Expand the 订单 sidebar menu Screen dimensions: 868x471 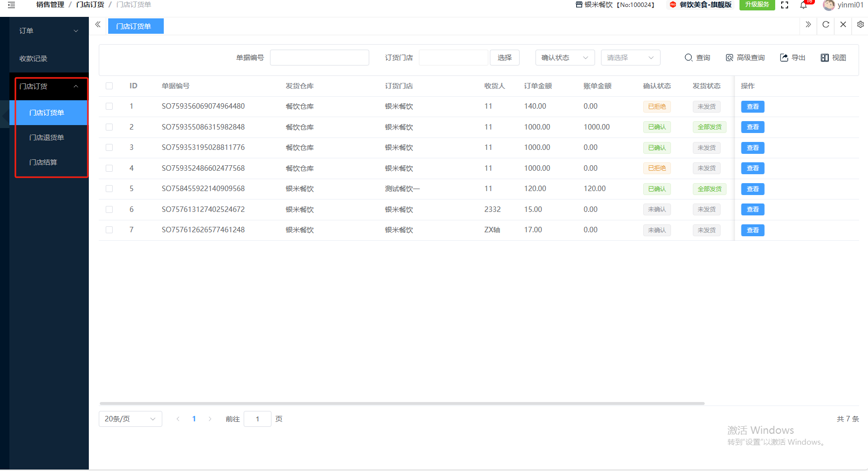pos(48,31)
